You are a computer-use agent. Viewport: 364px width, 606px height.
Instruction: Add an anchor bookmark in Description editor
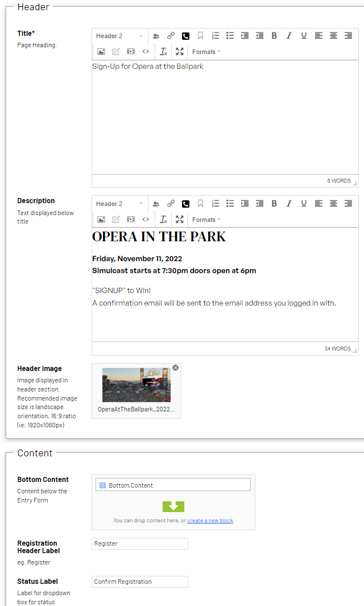201,204
